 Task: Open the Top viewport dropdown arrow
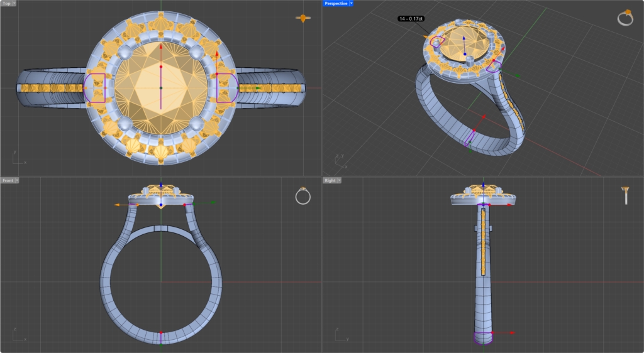[14, 3]
